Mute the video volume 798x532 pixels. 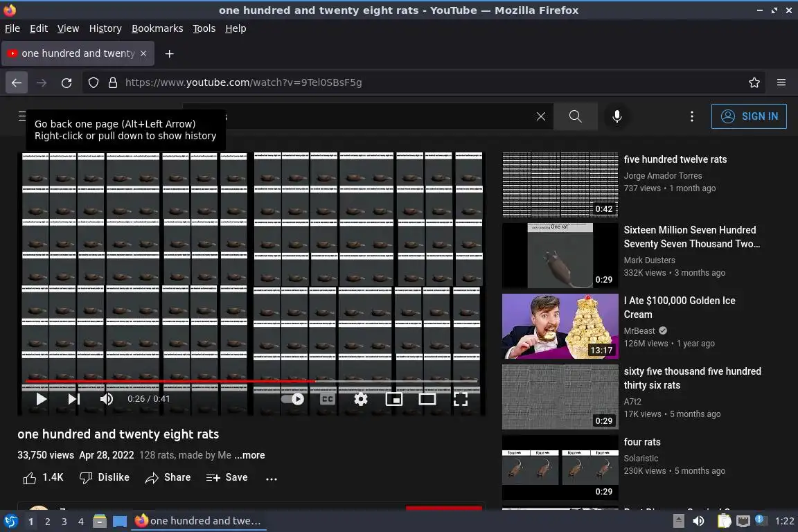click(107, 399)
